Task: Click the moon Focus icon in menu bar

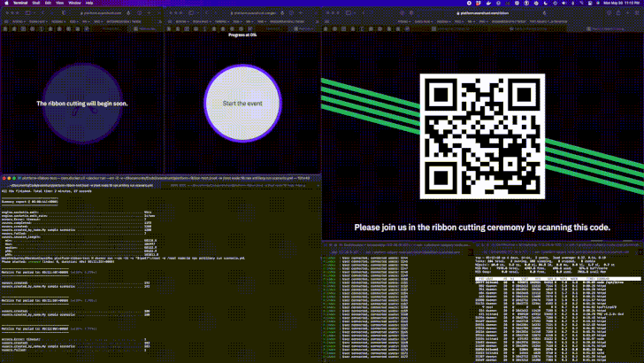Action: click(546, 3)
